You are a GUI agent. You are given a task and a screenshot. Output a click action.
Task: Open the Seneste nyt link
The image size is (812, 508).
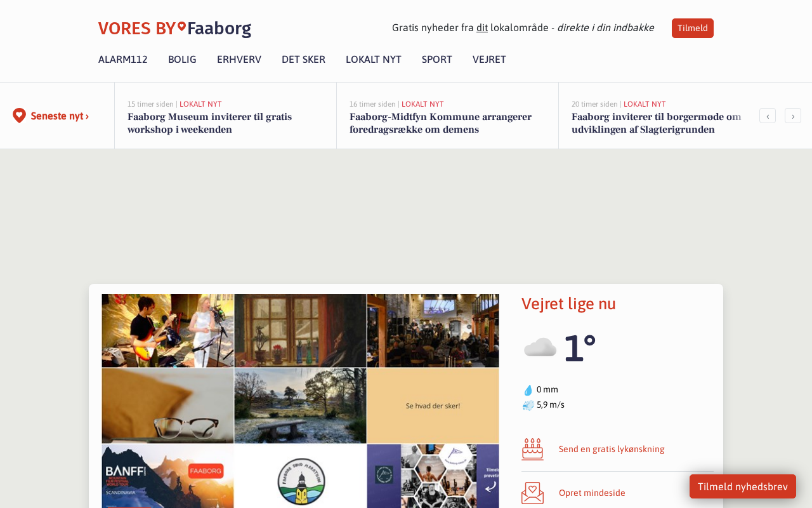click(60, 116)
